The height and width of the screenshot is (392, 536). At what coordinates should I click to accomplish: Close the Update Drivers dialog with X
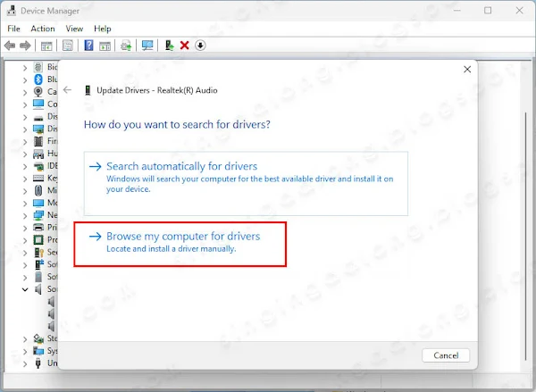pyautogui.click(x=467, y=70)
